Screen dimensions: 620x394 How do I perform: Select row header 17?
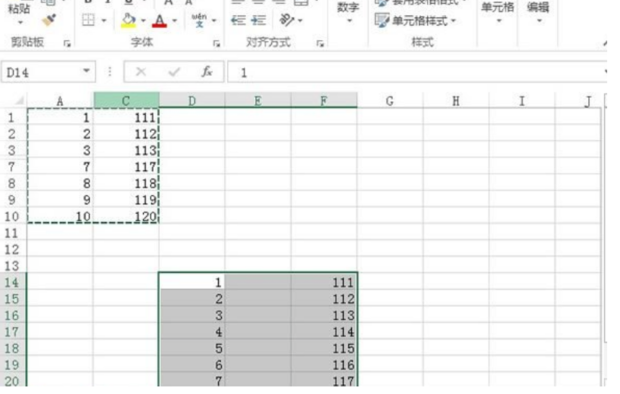point(12,332)
